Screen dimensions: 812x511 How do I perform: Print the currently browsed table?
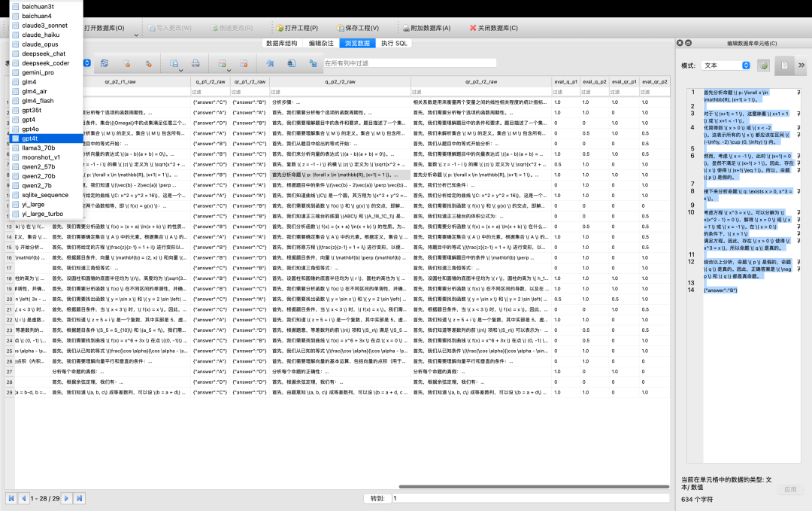(195, 63)
